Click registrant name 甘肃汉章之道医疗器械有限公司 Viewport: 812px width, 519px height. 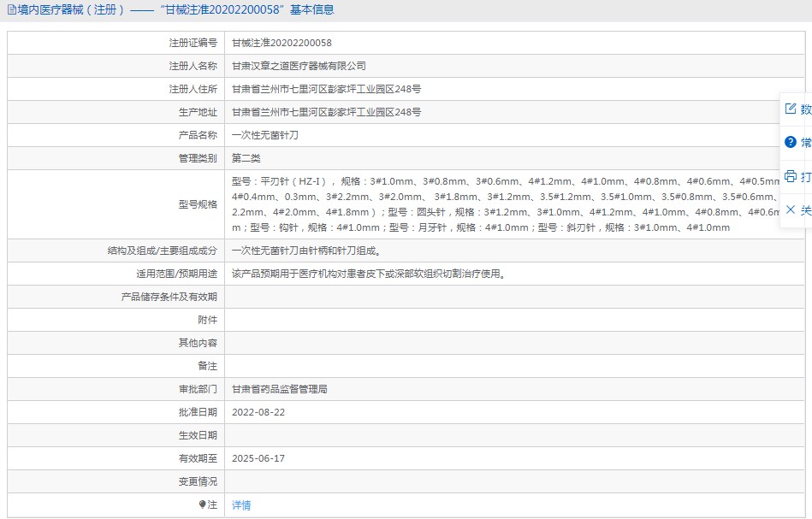[x=299, y=66]
